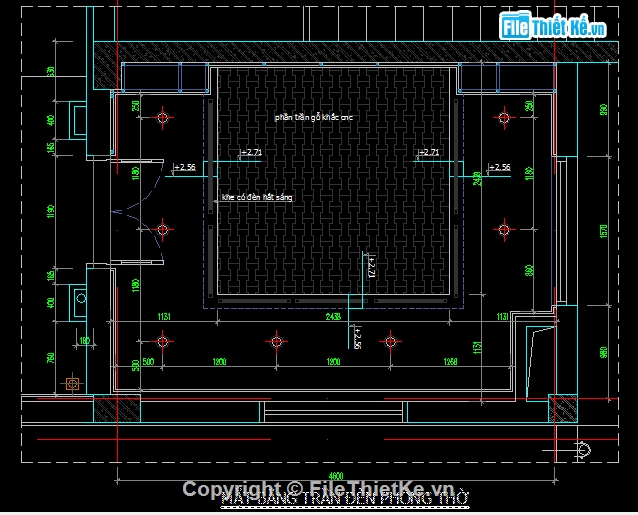Select the note 'khe có đèn hắt sáng'
This screenshot has height=515, width=638.
[257, 197]
